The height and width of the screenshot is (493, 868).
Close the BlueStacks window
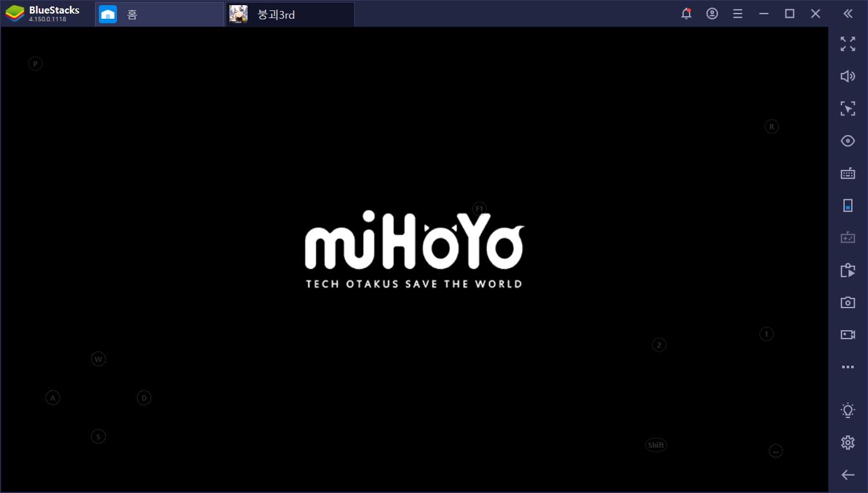point(816,14)
